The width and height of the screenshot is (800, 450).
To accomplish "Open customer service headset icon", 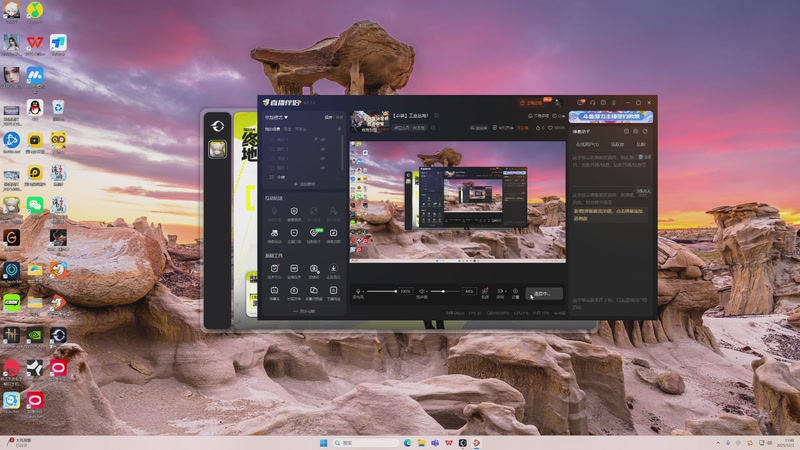I will click(x=592, y=103).
